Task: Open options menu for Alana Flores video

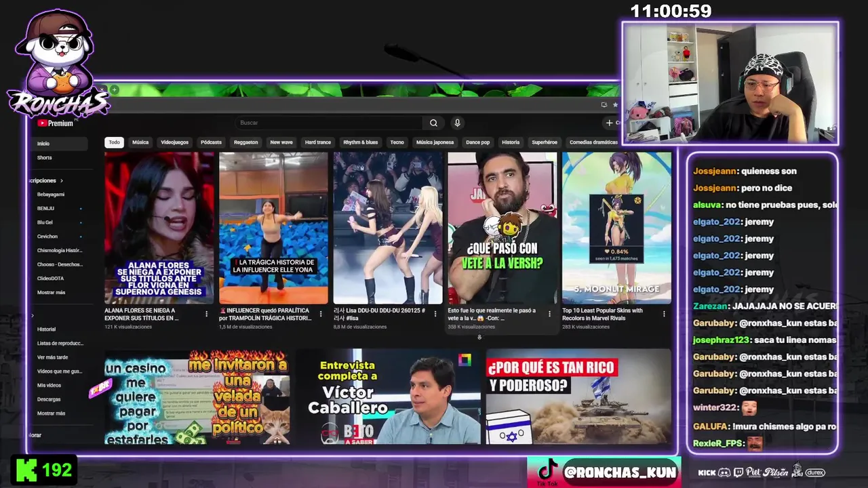Action: coord(206,314)
